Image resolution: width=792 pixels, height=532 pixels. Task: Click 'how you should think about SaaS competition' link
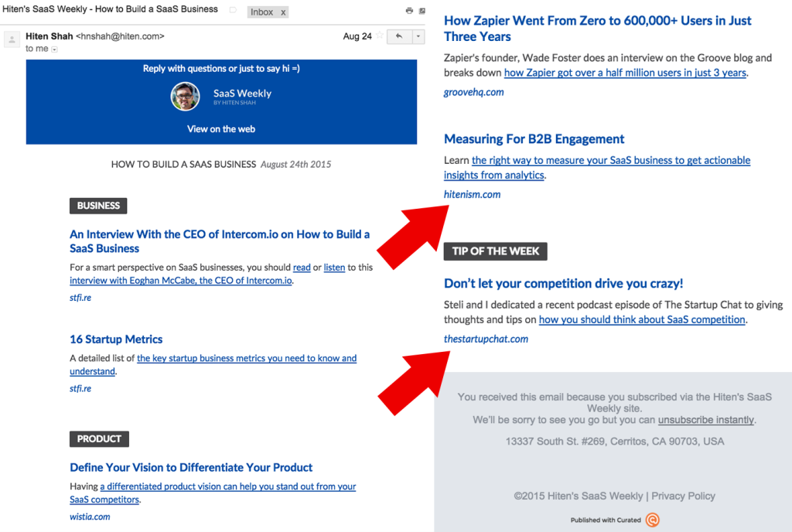point(642,320)
